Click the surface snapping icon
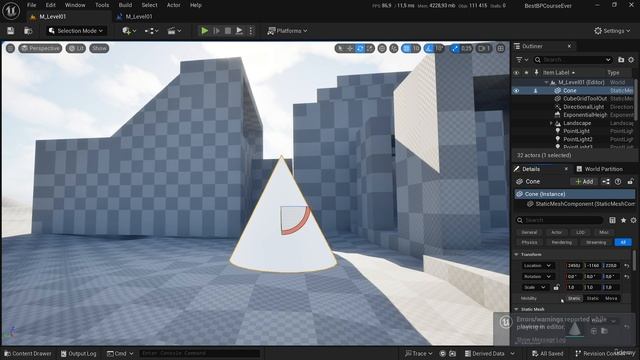 393,48
